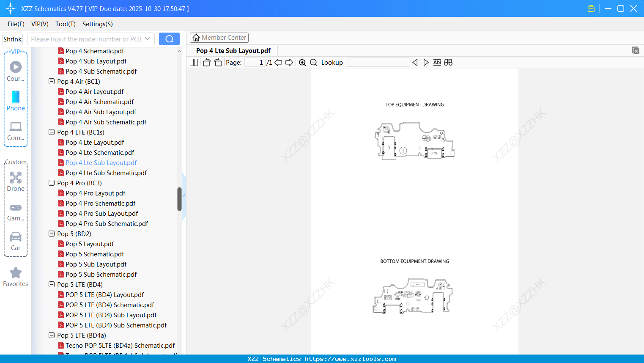Click the Shrink button
This screenshot has height=363, width=644.
(x=12, y=38)
